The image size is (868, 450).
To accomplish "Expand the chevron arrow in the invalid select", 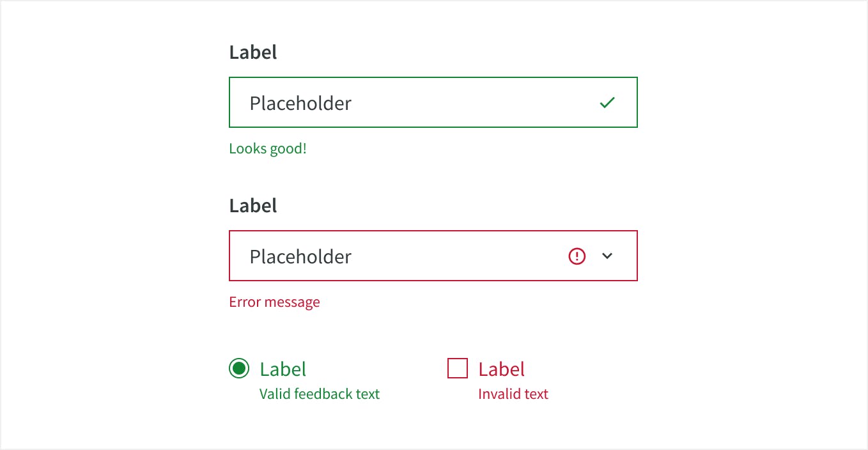I will click(x=607, y=256).
